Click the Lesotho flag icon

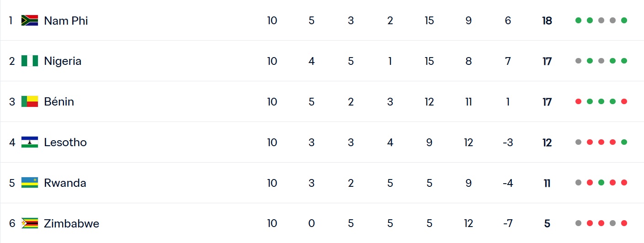[30, 142]
